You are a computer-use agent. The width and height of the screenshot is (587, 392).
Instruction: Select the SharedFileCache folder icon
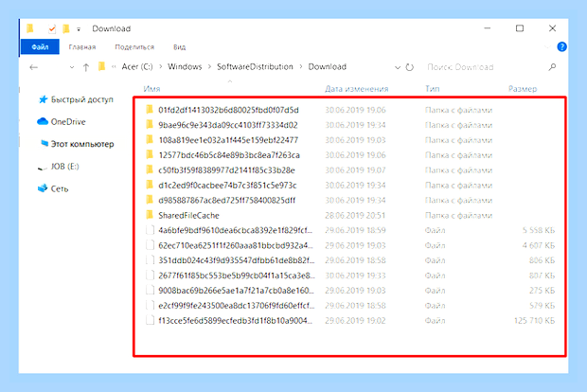(150, 215)
